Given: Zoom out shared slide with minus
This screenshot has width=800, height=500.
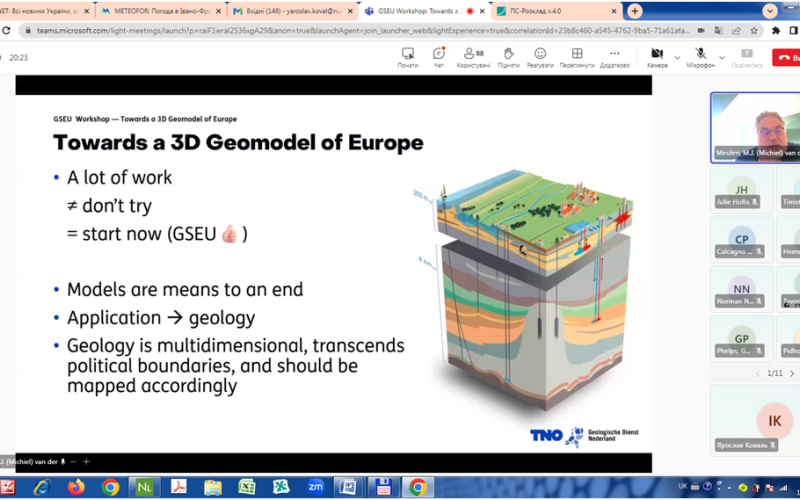Looking at the screenshot, I should tap(73, 462).
